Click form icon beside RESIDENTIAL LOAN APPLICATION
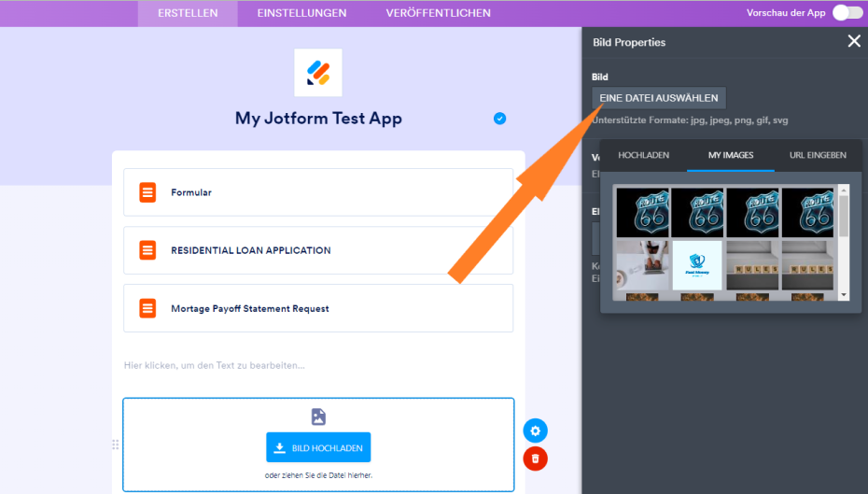 [x=147, y=250]
